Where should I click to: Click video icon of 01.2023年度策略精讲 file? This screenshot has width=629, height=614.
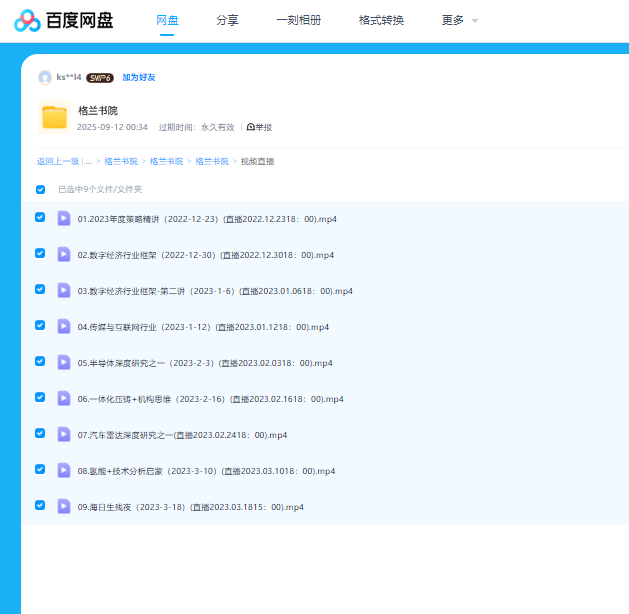[x=64, y=218]
